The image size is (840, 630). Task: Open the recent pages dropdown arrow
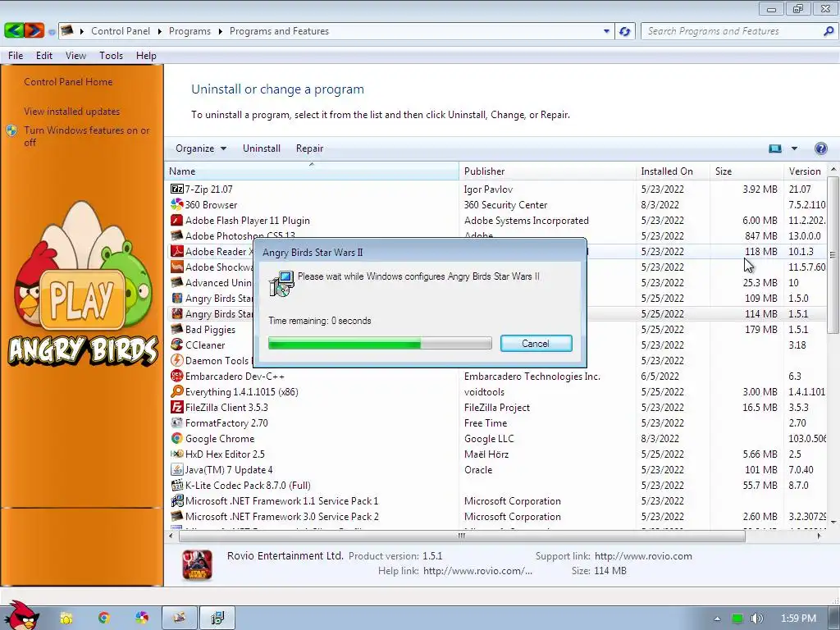click(x=52, y=32)
